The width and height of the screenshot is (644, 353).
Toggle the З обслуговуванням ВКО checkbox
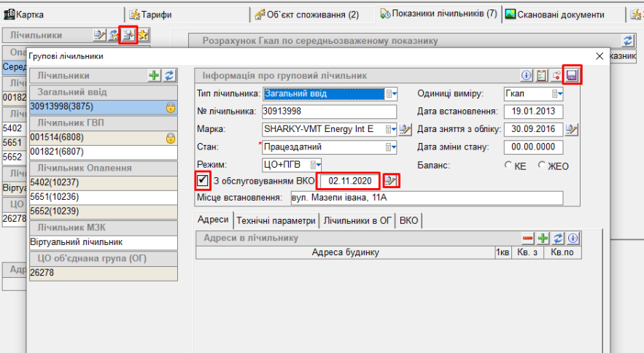coord(203,180)
